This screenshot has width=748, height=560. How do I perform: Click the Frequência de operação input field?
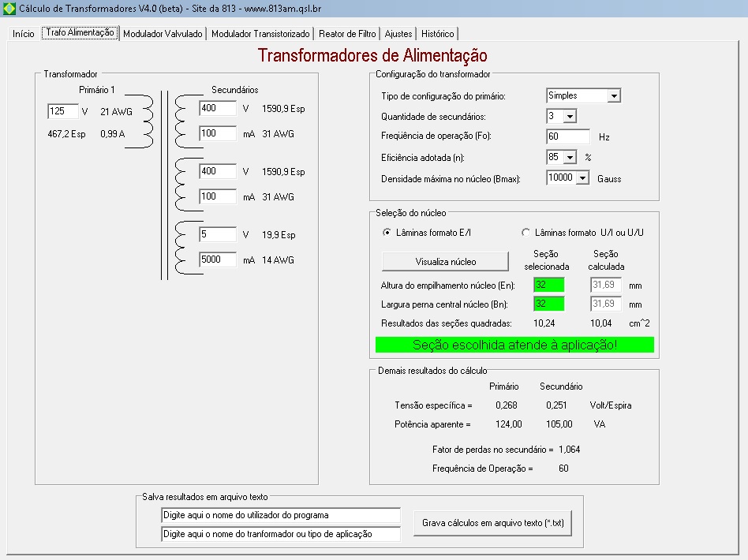tap(567, 136)
